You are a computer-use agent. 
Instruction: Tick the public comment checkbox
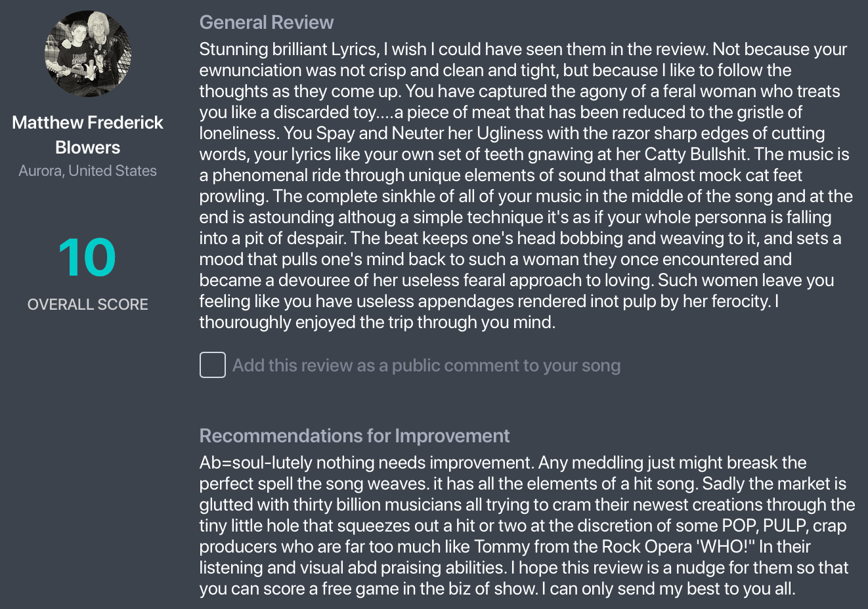[213, 365]
